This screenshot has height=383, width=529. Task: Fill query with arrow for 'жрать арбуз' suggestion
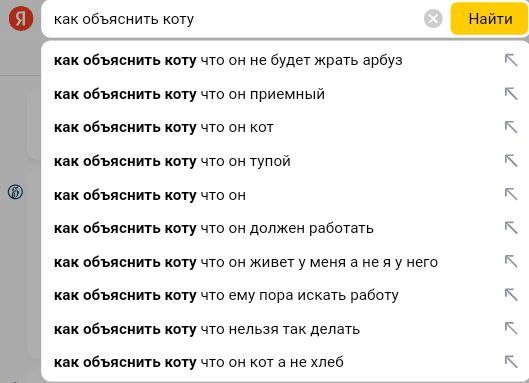pos(511,60)
